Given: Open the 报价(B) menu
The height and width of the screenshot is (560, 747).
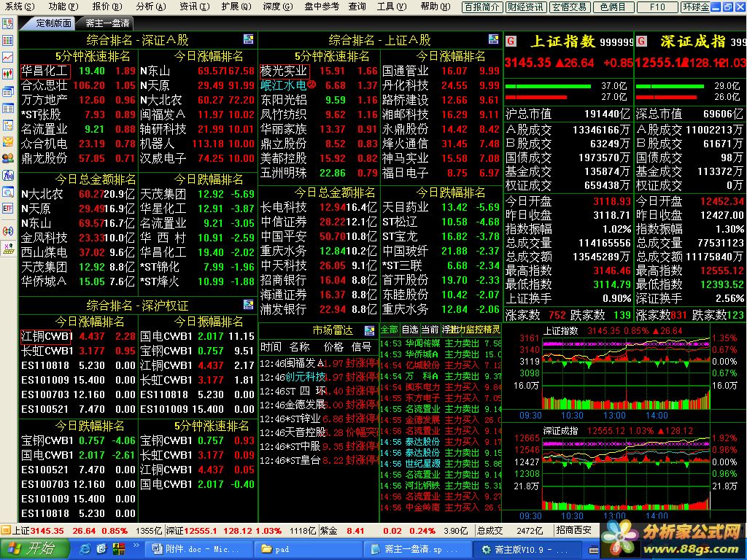Looking at the screenshot, I should tap(107, 6).
